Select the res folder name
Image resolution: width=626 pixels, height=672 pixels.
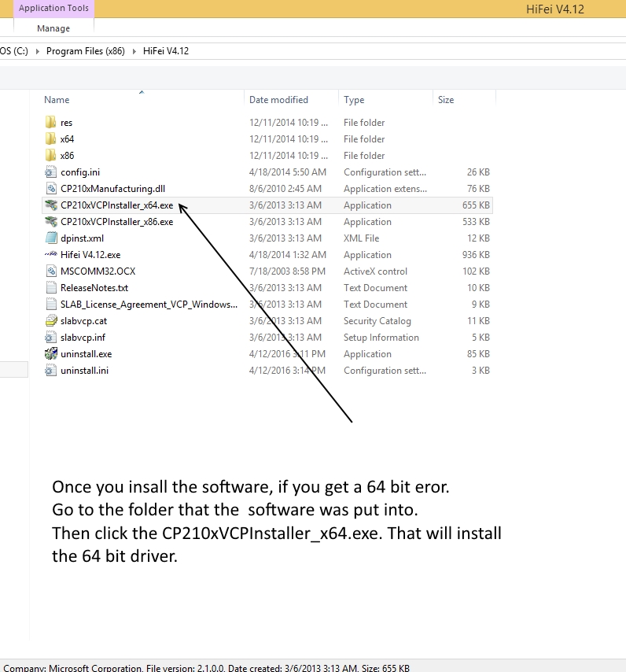tap(66, 123)
